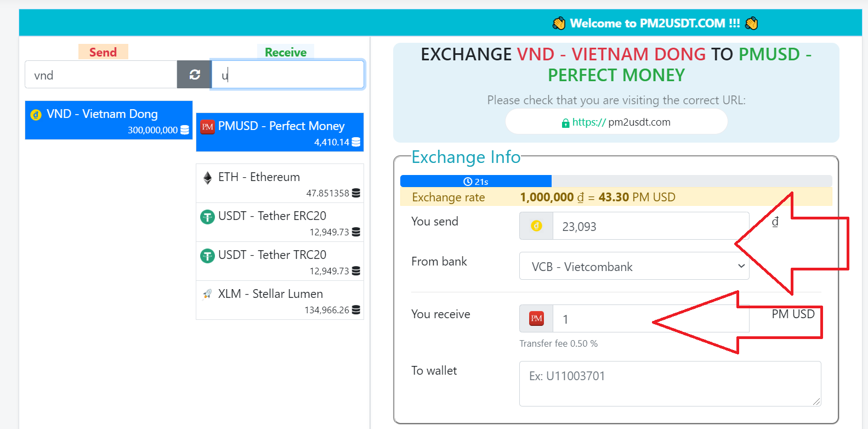The image size is (868, 429).
Task: Click the Receive column label
Action: (x=286, y=52)
